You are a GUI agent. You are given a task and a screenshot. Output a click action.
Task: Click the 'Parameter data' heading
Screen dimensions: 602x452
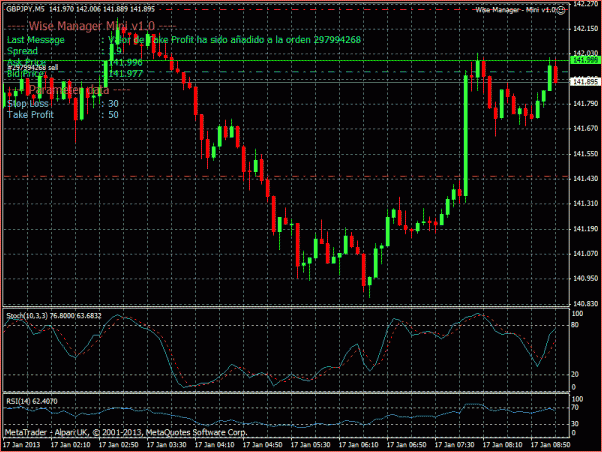pyautogui.click(x=69, y=90)
